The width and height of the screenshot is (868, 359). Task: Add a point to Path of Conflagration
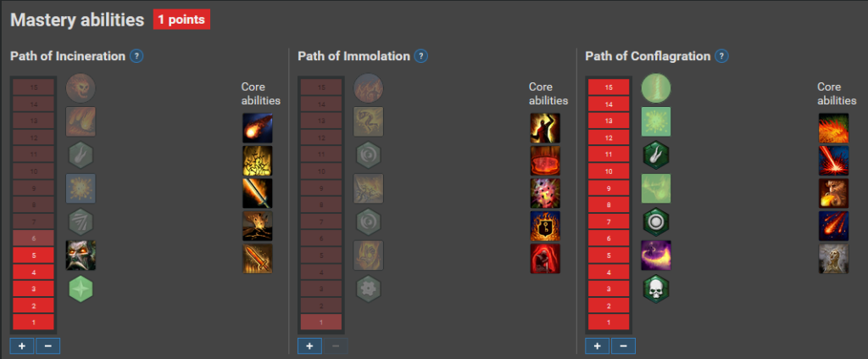598,346
